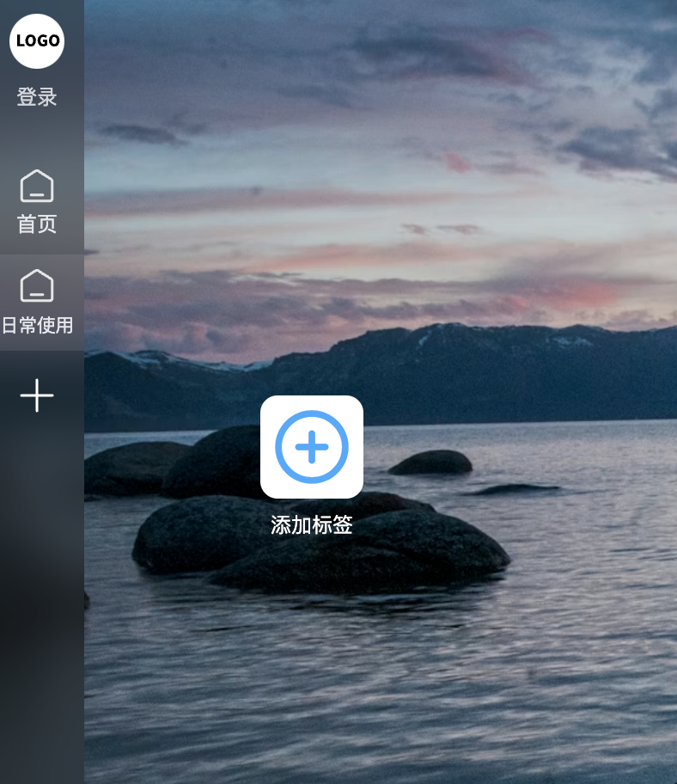
Task: Open the 登录 login link
Action: [37, 97]
